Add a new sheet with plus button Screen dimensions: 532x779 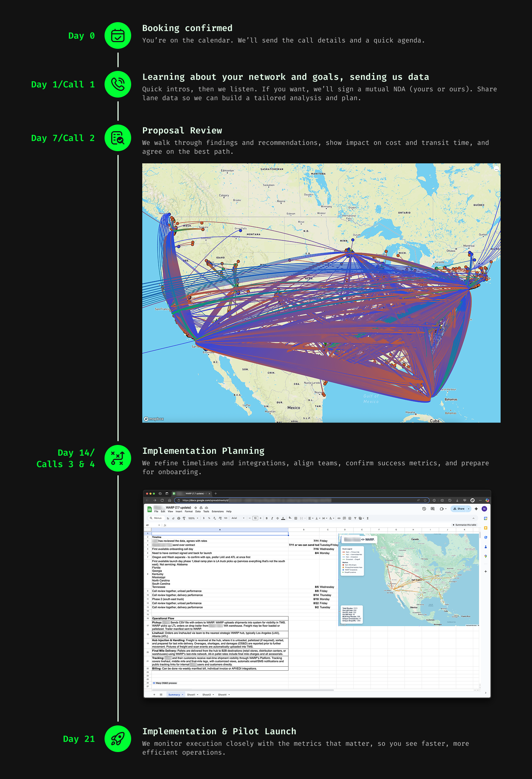coord(154,695)
